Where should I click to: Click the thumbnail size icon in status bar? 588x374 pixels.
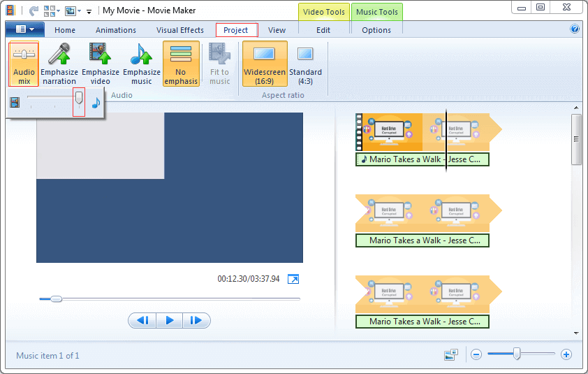[450, 354]
